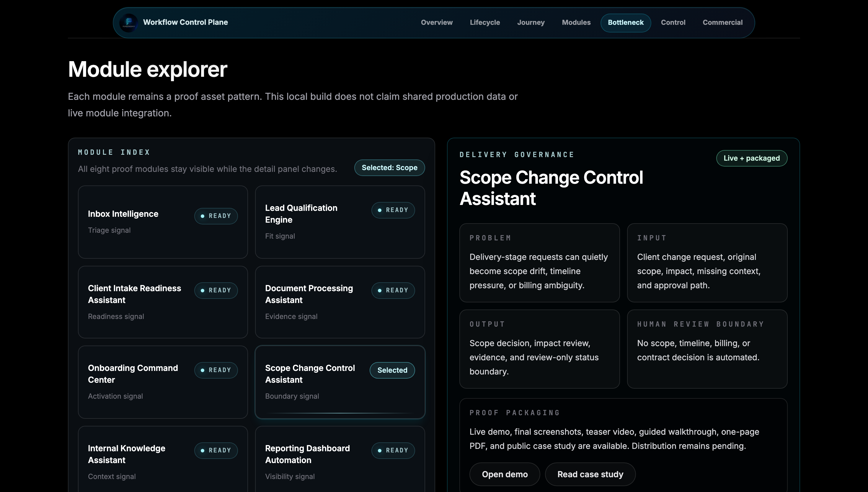Click the Activation signal text

click(x=115, y=396)
